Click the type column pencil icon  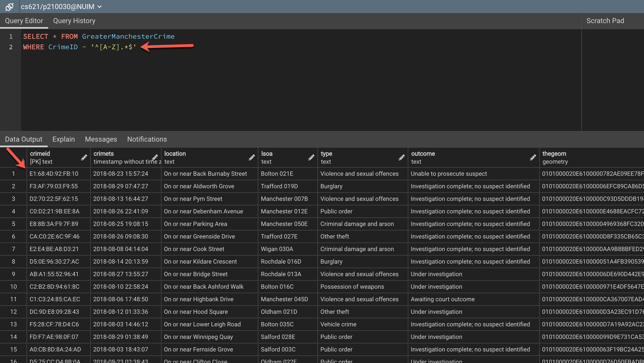coord(401,157)
